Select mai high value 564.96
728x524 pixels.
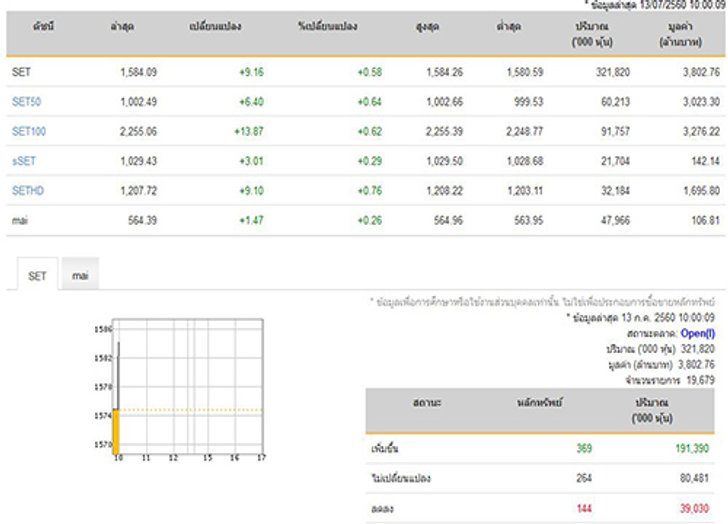[448, 220]
